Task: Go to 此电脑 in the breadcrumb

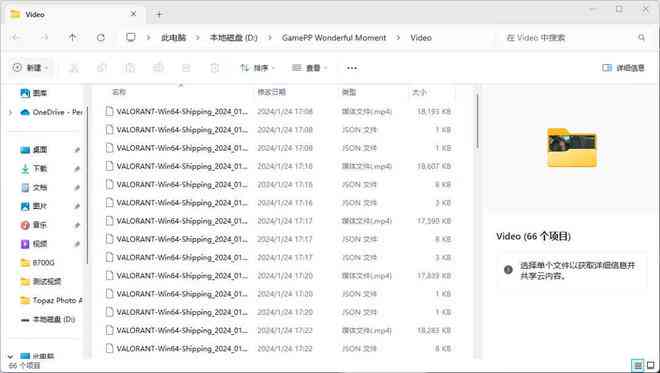Action: coord(173,37)
